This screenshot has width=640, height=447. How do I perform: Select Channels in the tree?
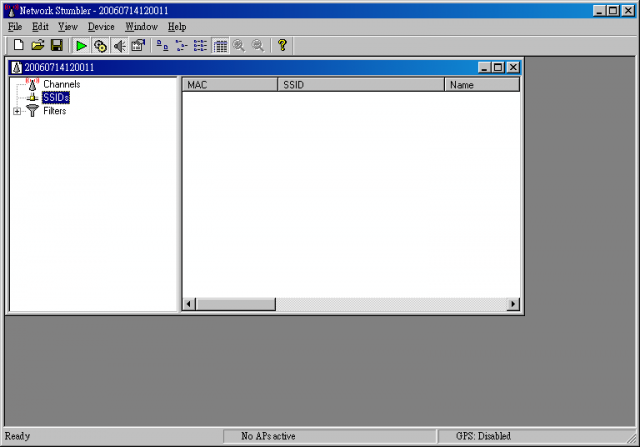pyautogui.click(x=62, y=84)
